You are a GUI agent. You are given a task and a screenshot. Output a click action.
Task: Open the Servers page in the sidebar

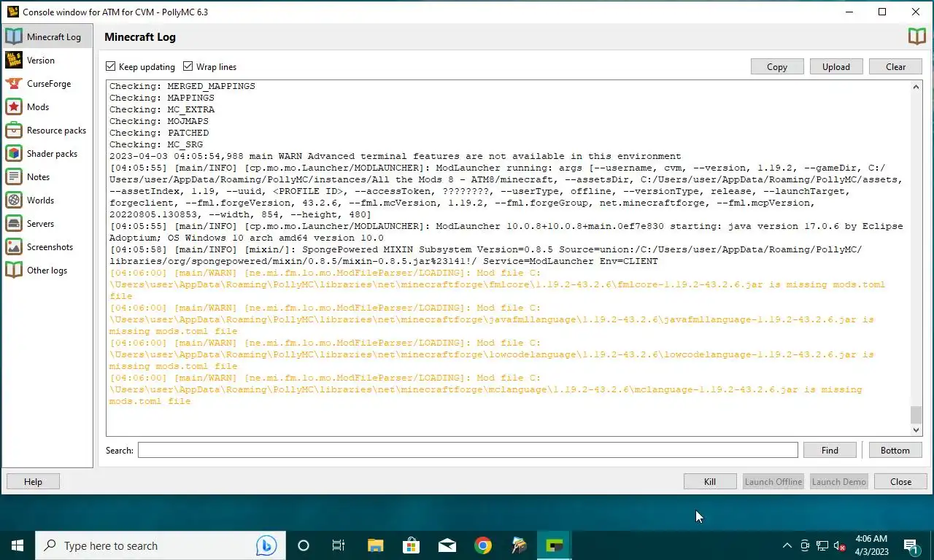47,224
